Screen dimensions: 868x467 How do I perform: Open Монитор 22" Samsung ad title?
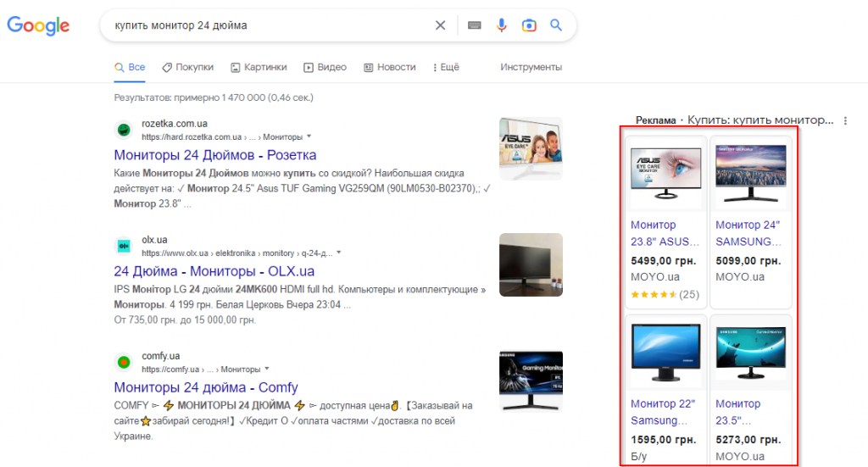[x=663, y=412]
